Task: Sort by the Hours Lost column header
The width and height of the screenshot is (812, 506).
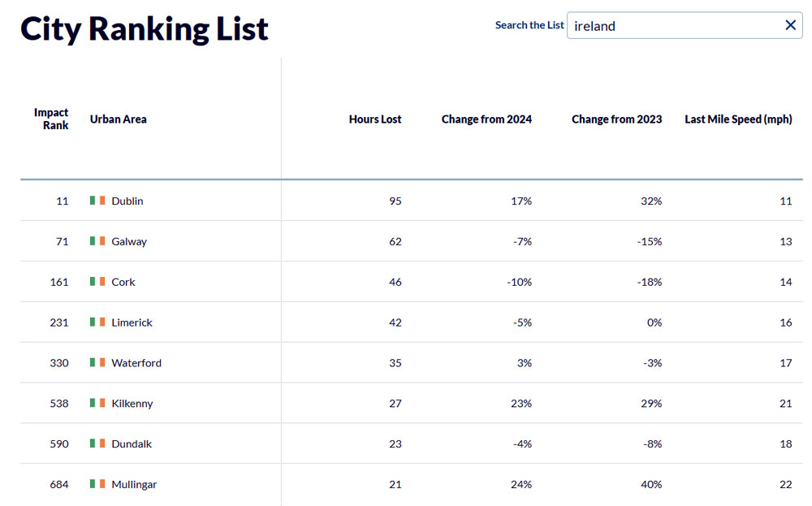Action: (375, 119)
